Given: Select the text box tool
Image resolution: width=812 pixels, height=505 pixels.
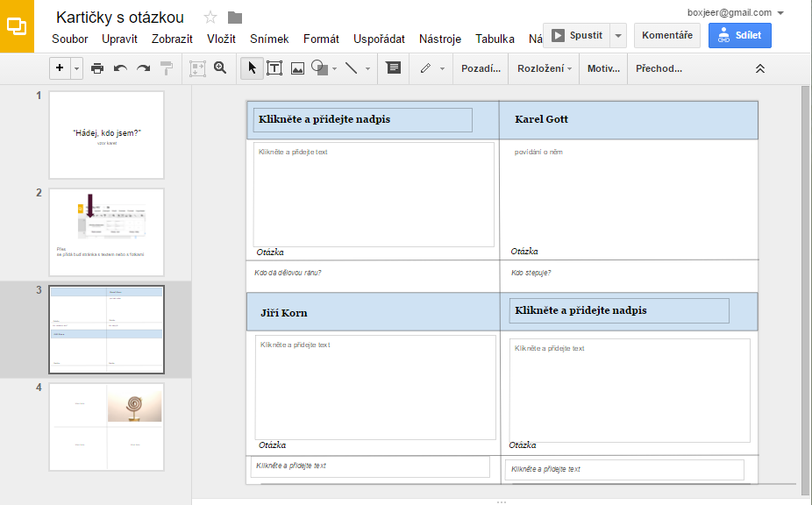Looking at the screenshot, I should [274, 68].
